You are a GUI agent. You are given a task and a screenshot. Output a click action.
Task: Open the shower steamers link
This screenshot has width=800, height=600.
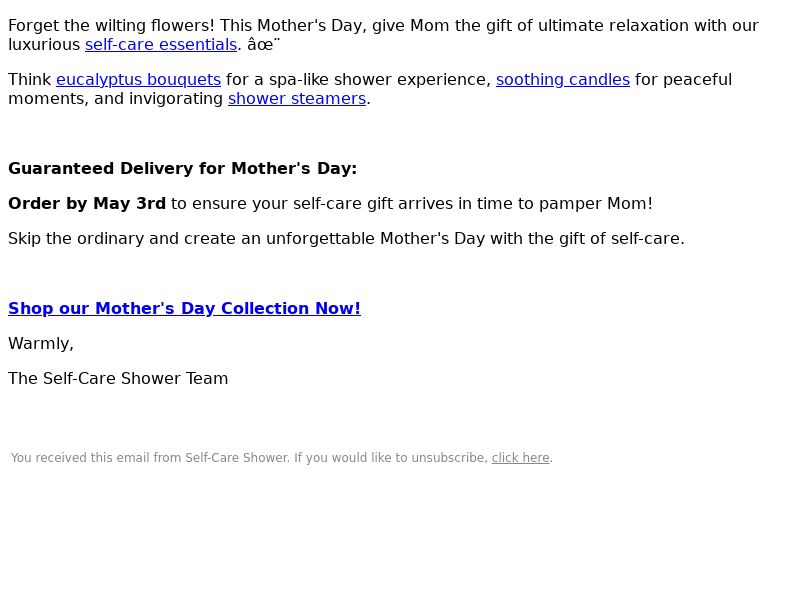(x=297, y=98)
